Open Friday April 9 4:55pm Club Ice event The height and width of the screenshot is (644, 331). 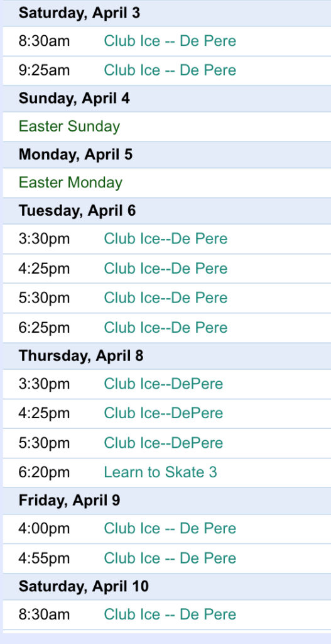click(x=170, y=558)
